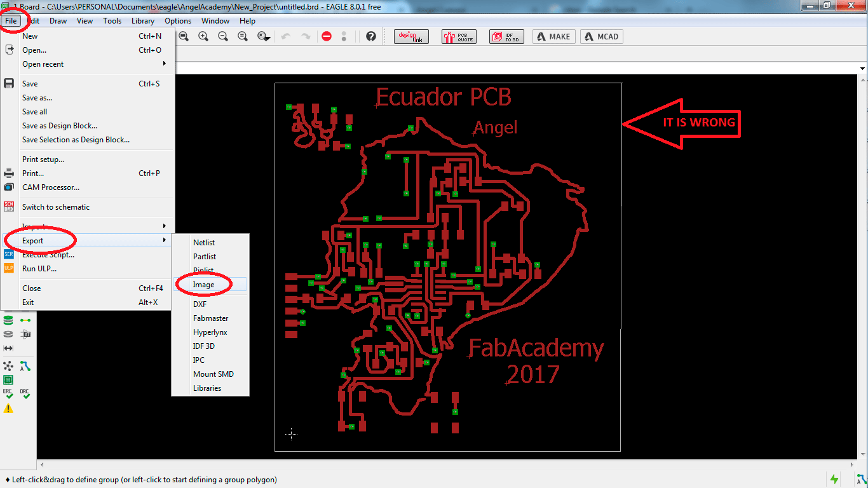Select the Signal tool with yellow line

(x=25, y=320)
